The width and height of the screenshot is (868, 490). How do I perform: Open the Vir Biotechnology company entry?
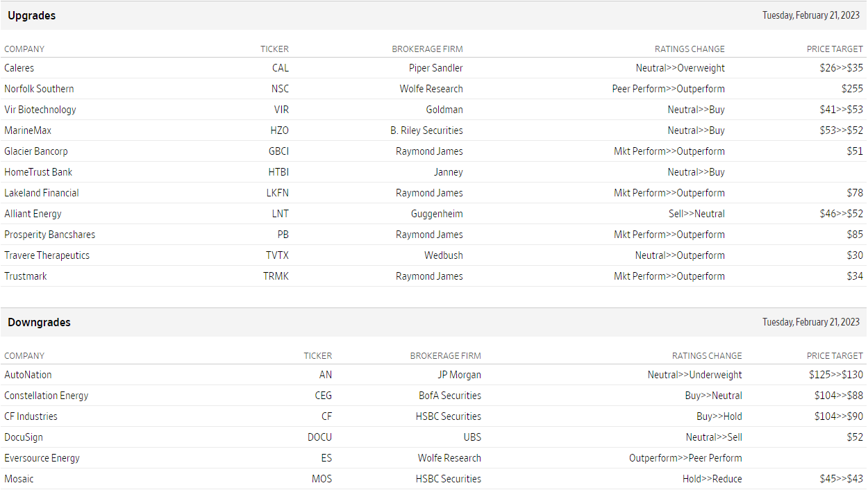[x=40, y=110]
